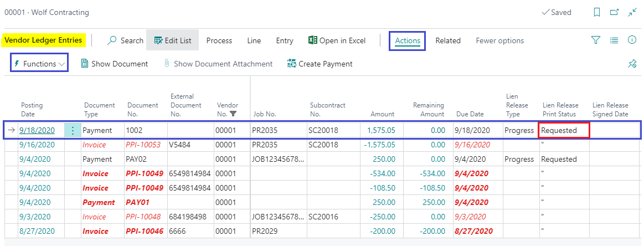Select the Lien Release Print Status Requested cell

tap(564, 131)
